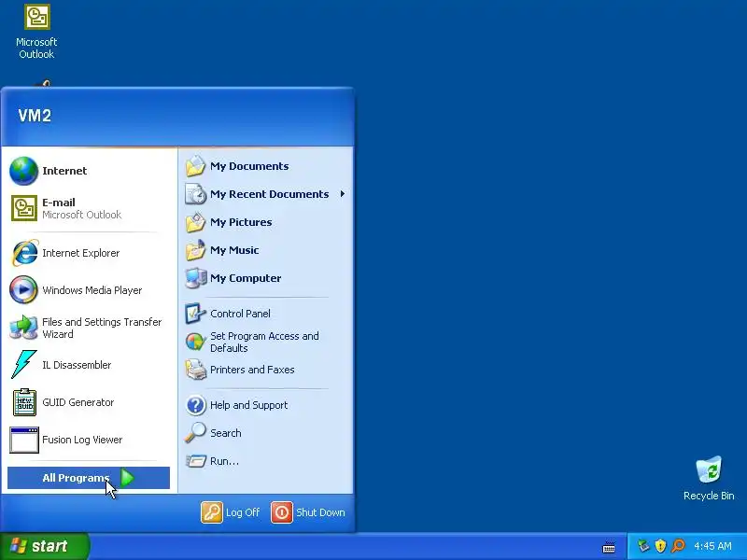Open the Printers and Faxes icon
747x560 pixels.
(195, 370)
